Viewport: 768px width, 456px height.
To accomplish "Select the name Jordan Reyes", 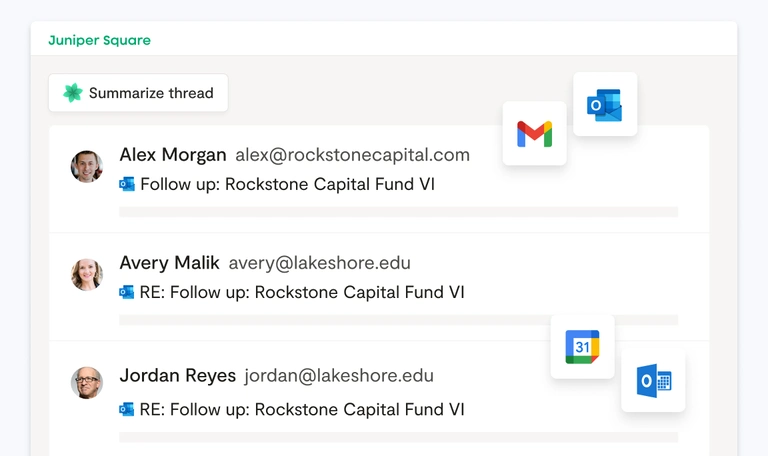I will [178, 376].
